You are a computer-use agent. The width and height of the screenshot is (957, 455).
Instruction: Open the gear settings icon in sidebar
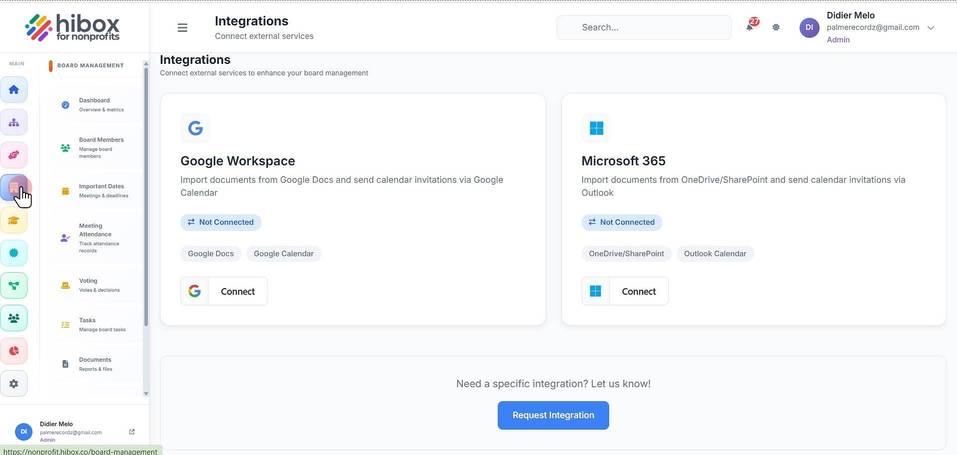point(13,384)
